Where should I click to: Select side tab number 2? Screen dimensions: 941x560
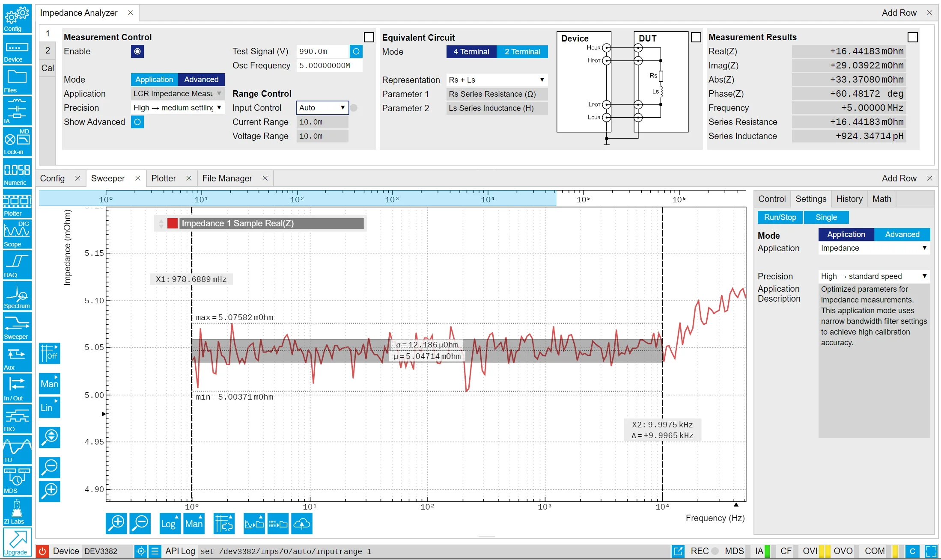tap(48, 50)
